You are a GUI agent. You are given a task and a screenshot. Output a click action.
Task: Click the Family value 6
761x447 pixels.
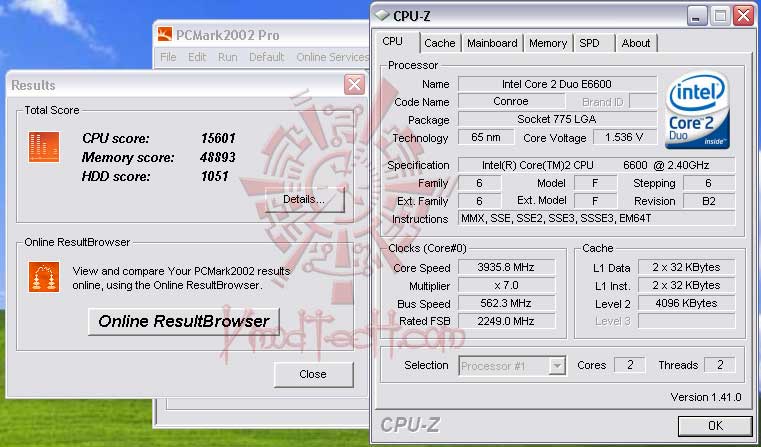[480, 183]
